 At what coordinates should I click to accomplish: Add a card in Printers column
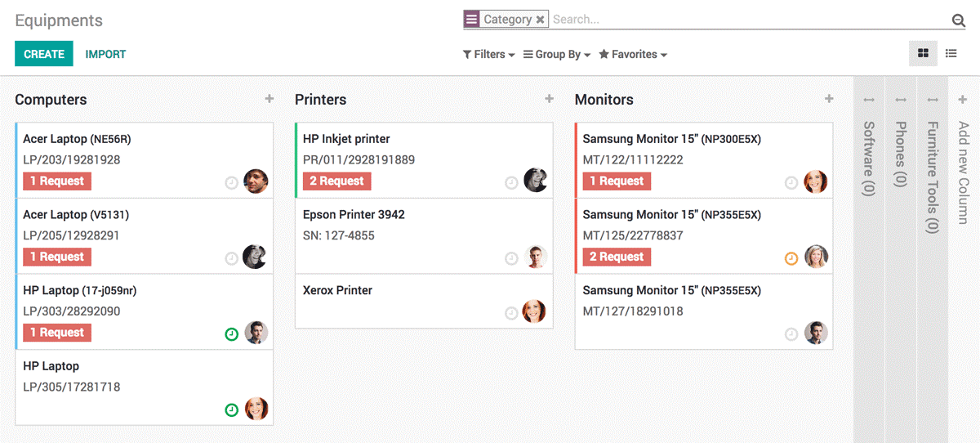coord(550,99)
